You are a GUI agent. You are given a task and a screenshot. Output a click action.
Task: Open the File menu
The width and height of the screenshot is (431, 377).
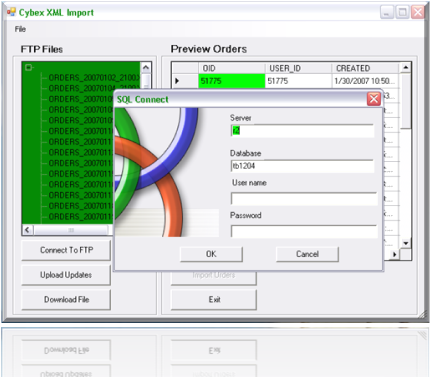click(20, 29)
